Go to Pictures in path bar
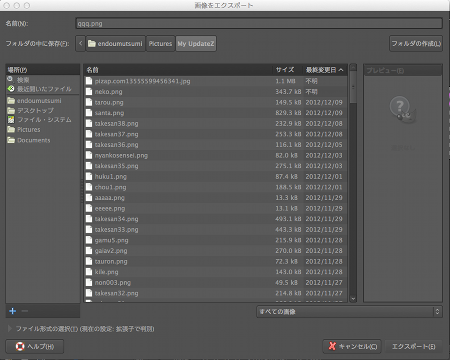 (160, 44)
